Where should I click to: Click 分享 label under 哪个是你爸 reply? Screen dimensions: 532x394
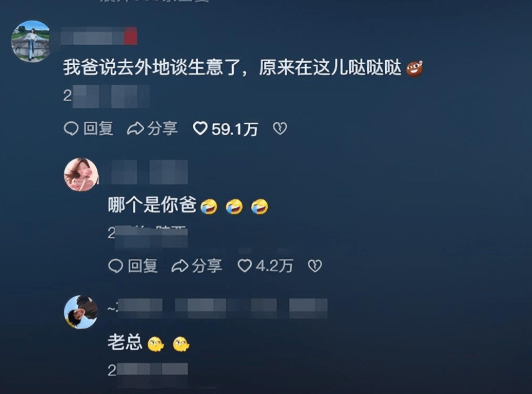tap(207, 266)
